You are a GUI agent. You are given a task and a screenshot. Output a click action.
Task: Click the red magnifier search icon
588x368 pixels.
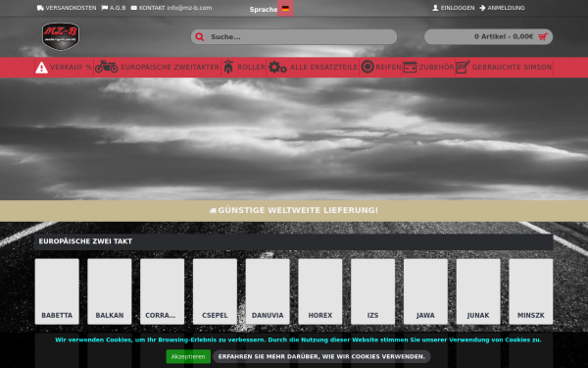point(200,37)
